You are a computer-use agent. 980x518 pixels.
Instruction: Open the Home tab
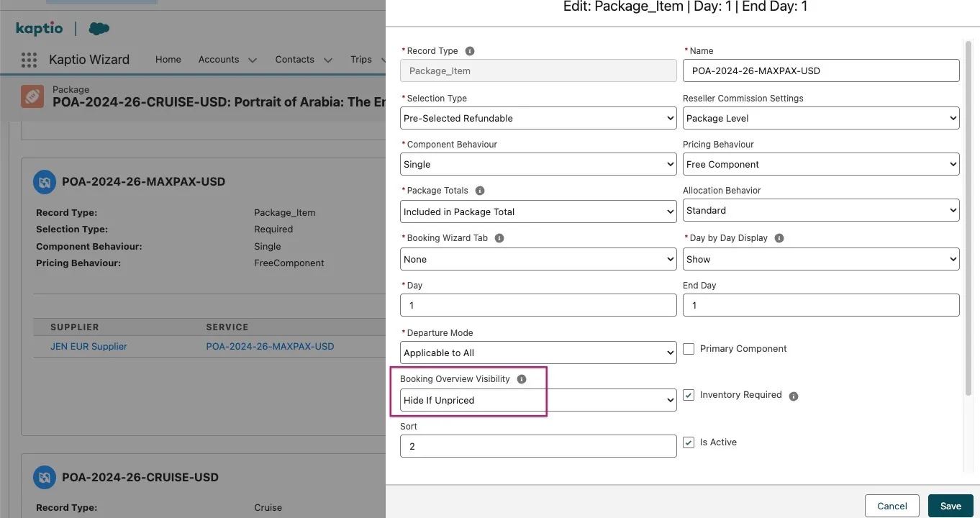coord(168,60)
